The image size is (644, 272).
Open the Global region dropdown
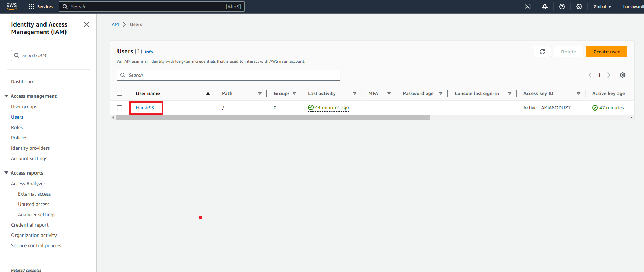(x=602, y=7)
